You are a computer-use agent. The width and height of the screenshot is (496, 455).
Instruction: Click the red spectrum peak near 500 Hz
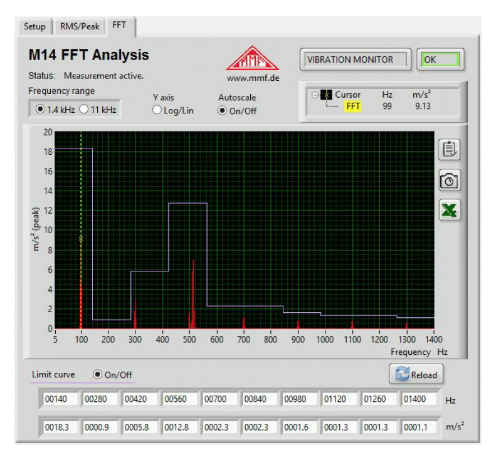(193, 293)
